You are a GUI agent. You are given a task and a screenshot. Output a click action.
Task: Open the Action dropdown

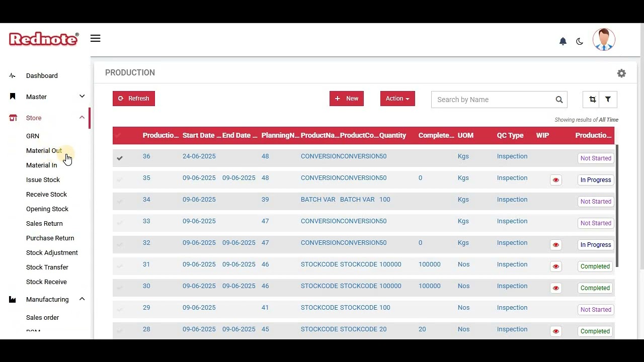pyautogui.click(x=397, y=99)
